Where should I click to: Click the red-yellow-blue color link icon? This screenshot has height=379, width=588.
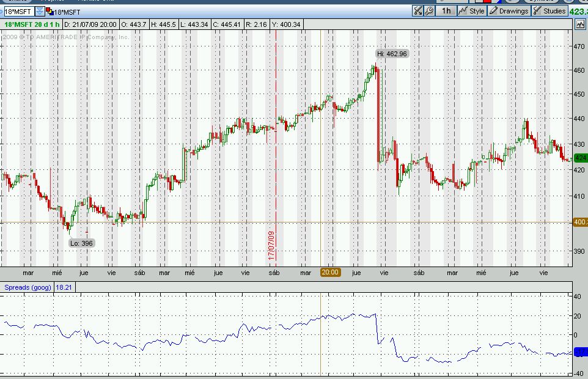(x=50, y=12)
